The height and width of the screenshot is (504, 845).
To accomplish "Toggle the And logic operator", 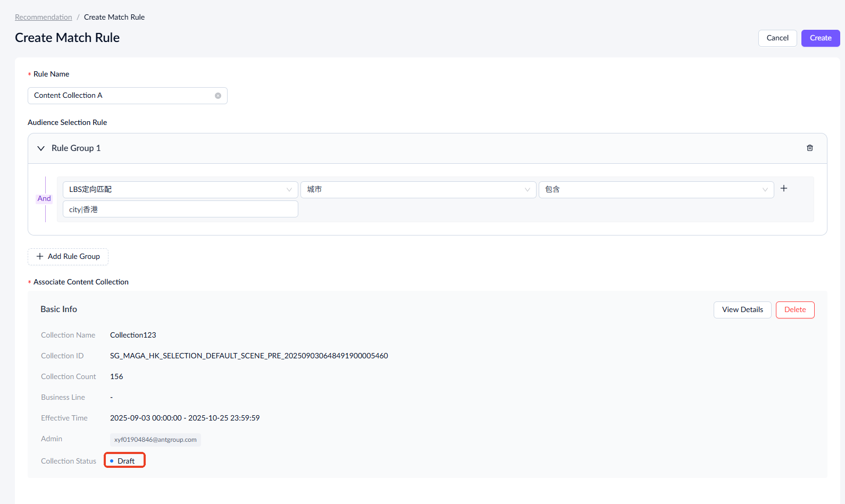I will [44, 199].
